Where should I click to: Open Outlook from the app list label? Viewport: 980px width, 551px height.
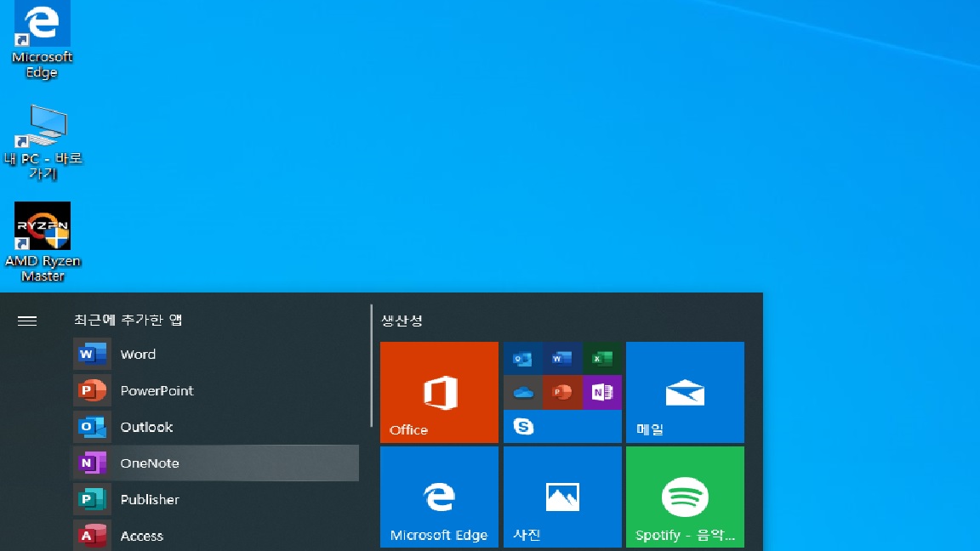click(146, 427)
